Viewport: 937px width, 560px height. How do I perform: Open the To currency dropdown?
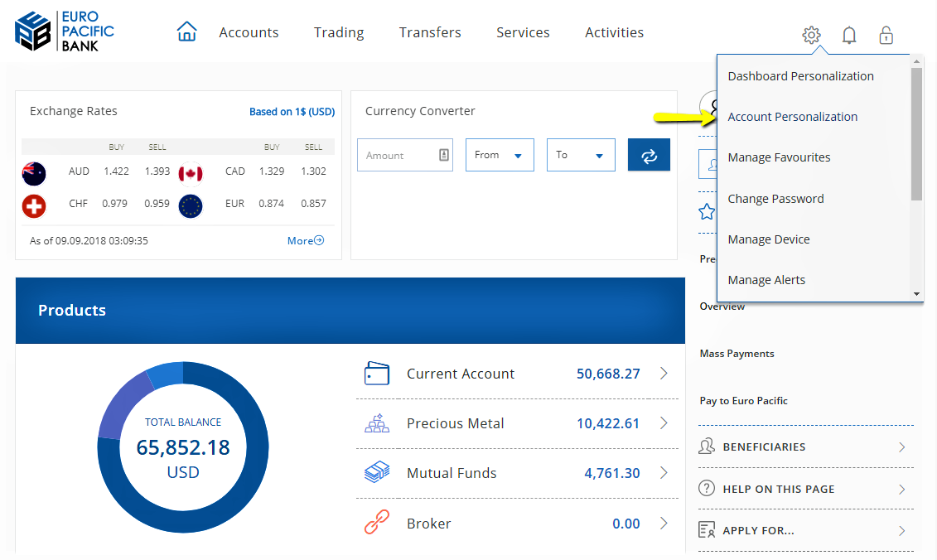pyautogui.click(x=581, y=155)
